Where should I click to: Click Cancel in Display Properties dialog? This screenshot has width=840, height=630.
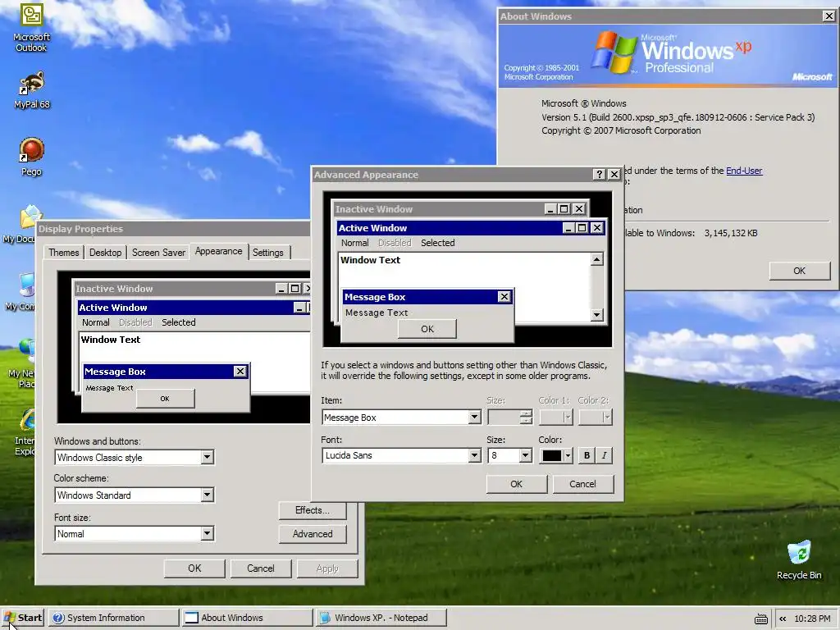[x=261, y=568]
